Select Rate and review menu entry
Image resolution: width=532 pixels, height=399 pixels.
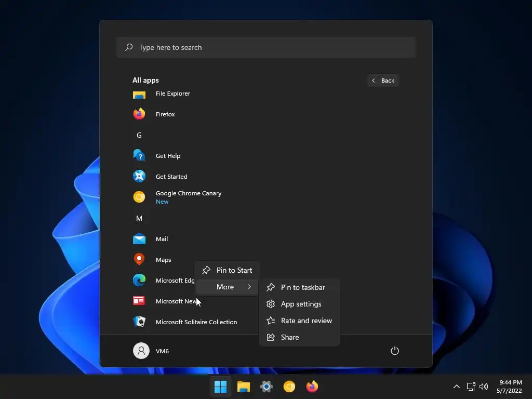pyautogui.click(x=299, y=321)
